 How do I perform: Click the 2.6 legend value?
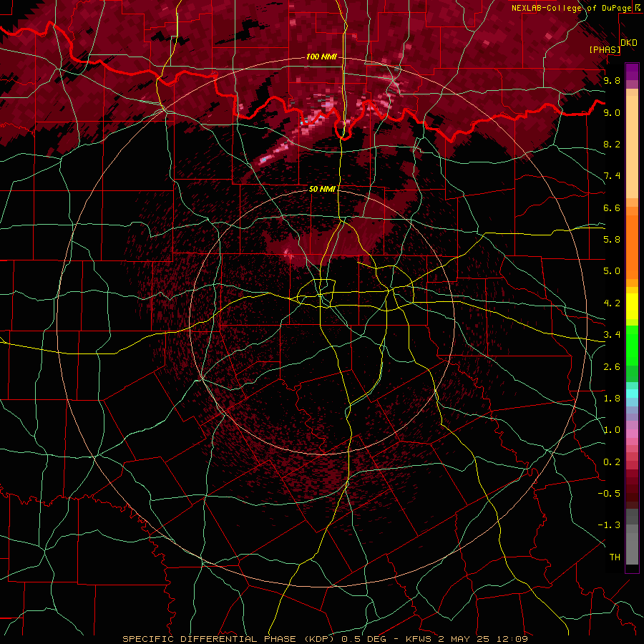pos(612,367)
